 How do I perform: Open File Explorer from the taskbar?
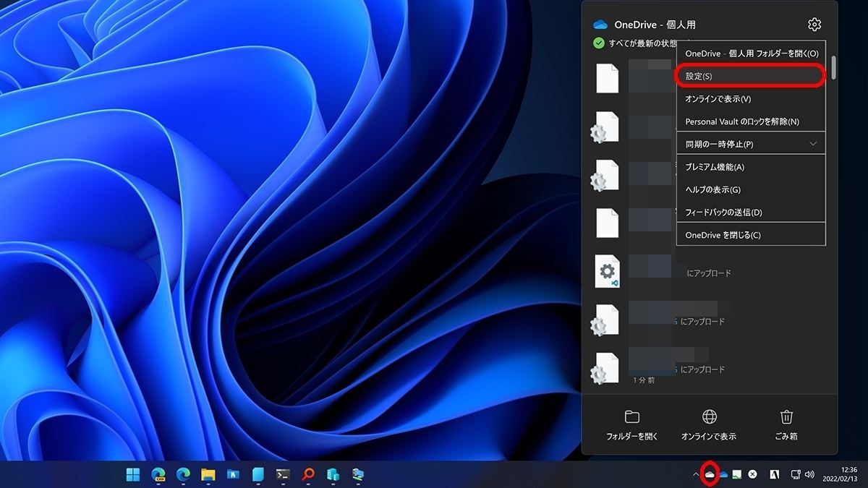tap(208, 474)
